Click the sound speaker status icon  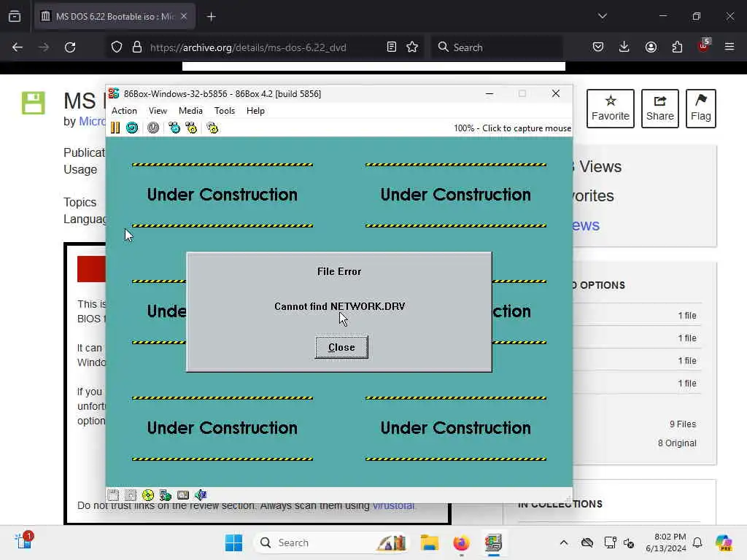tap(201, 495)
